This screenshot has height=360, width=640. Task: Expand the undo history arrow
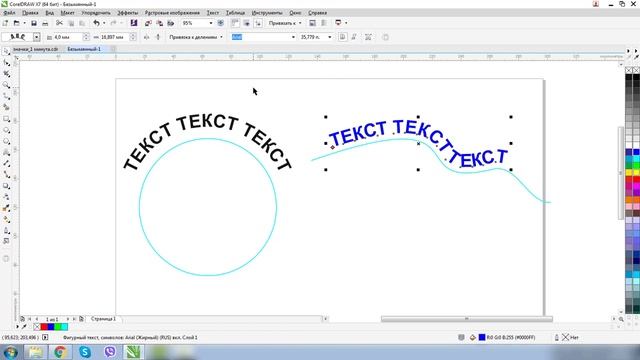tap(104, 23)
